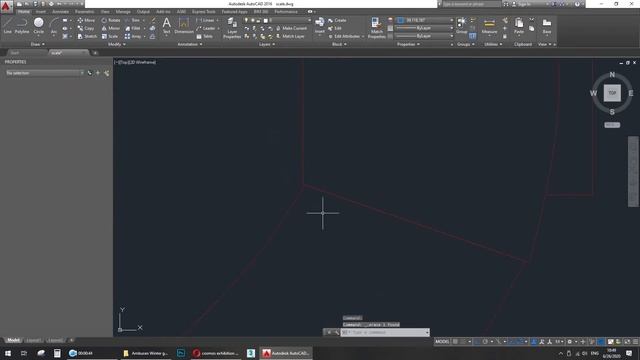Screen dimensions: 640x360
Task: Toggle Clean Screen in status bar
Action: click(x=627, y=342)
